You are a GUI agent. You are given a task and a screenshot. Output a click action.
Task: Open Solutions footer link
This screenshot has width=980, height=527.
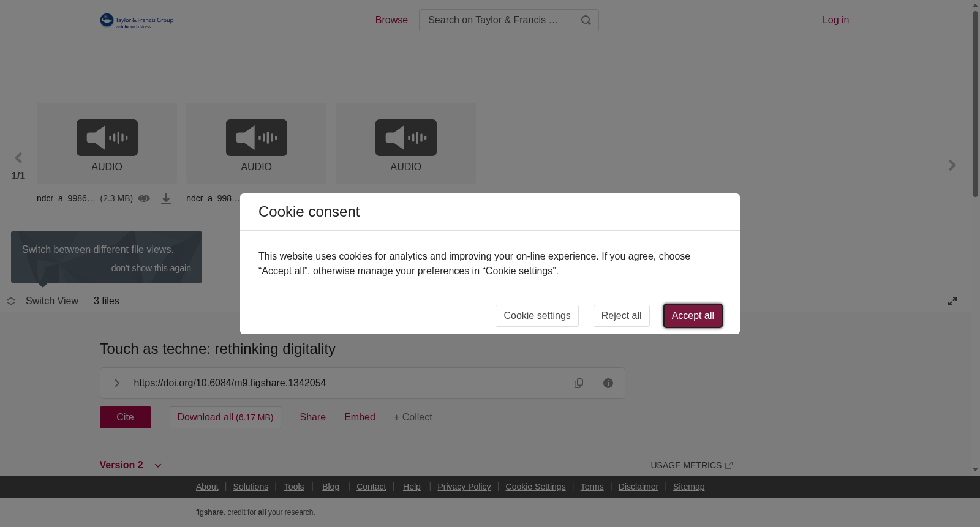click(251, 487)
